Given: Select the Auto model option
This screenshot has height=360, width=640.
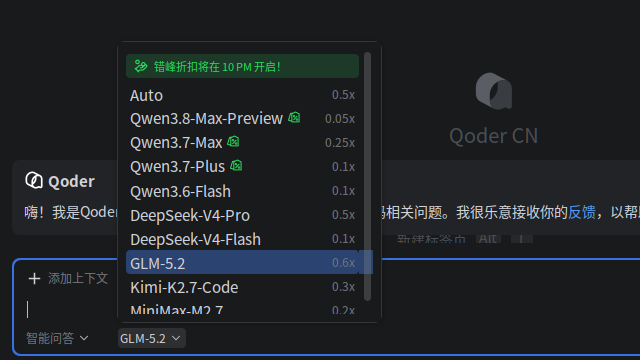Looking at the screenshot, I should click(x=242, y=95).
